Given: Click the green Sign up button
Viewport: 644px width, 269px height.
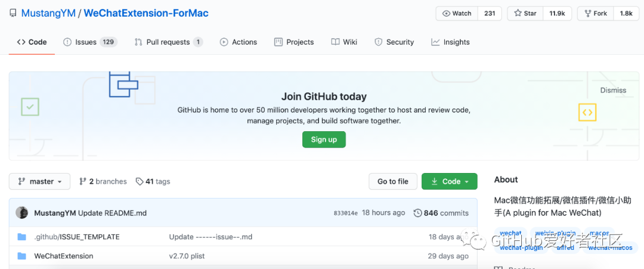Looking at the screenshot, I should [324, 139].
